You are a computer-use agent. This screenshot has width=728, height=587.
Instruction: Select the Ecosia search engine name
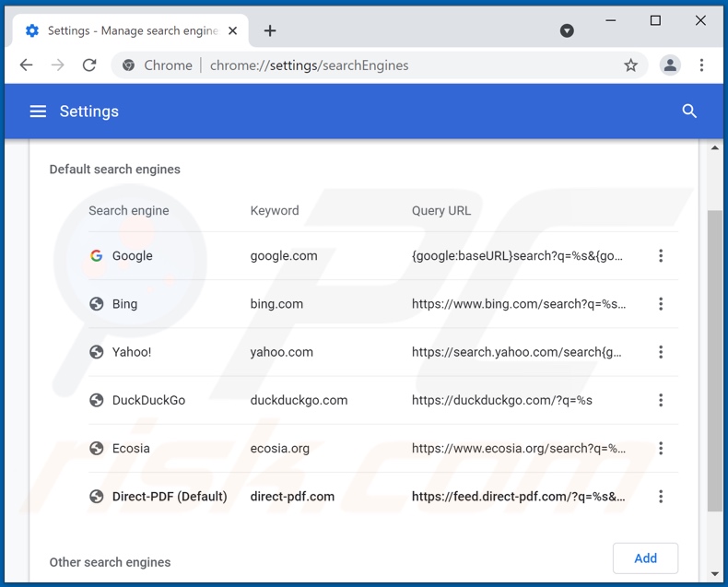(x=131, y=449)
